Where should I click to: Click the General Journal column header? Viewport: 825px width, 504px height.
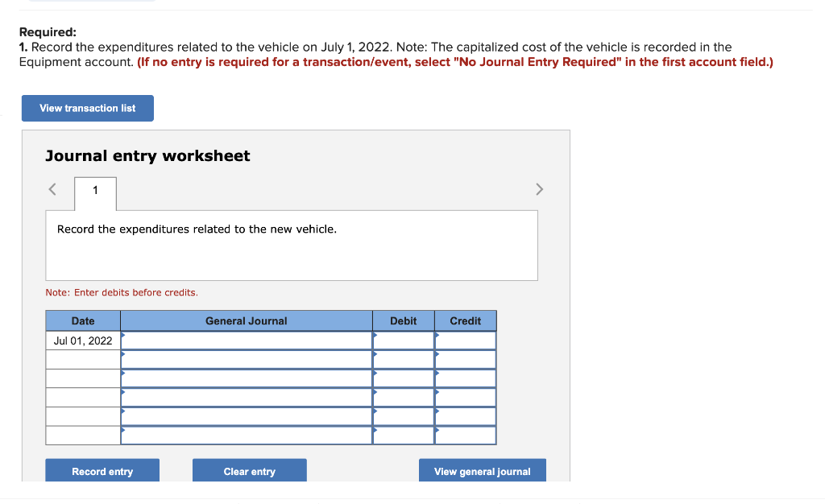(x=247, y=320)
